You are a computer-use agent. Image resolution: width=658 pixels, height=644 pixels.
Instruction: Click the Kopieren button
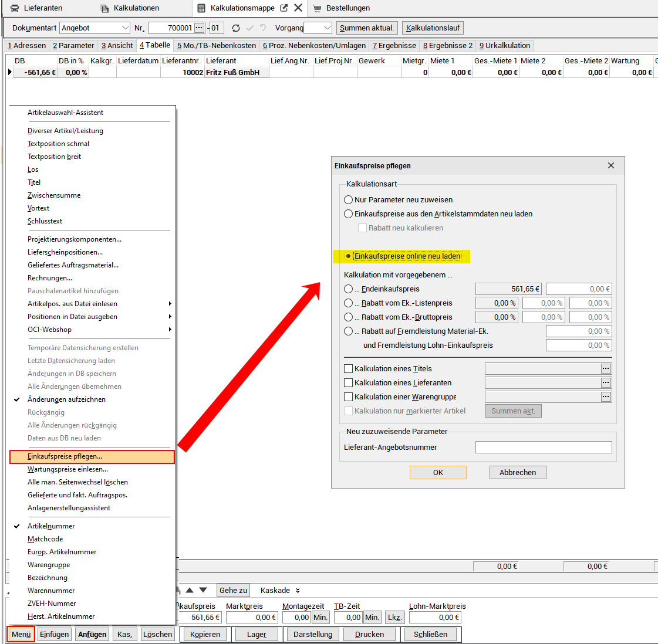(205, 635)
